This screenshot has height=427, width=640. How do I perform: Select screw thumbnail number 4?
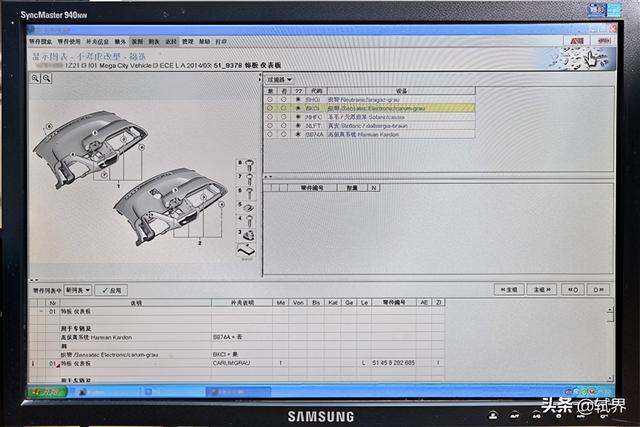[247, 220]
